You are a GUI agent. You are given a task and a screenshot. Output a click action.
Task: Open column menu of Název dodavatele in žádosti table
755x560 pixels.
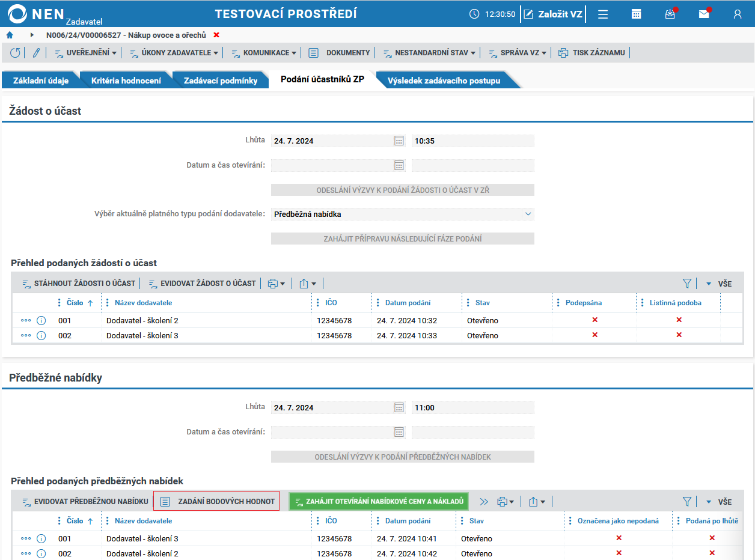coord(108,303)
